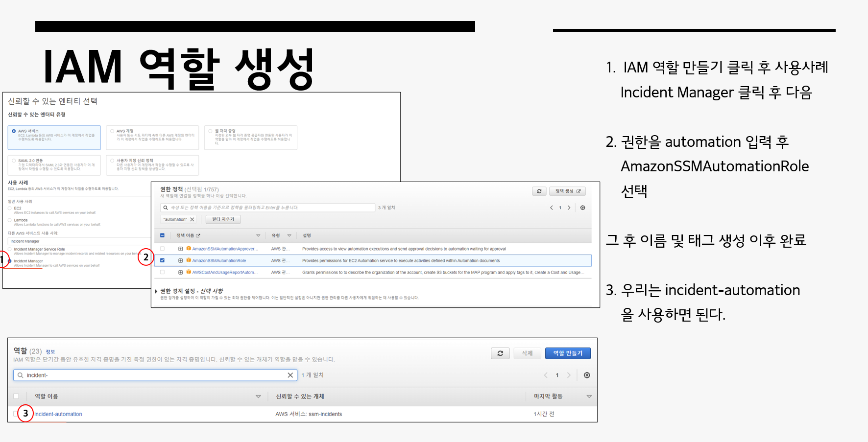Click the "3 개 일치" match count text

tap(386, 208)
